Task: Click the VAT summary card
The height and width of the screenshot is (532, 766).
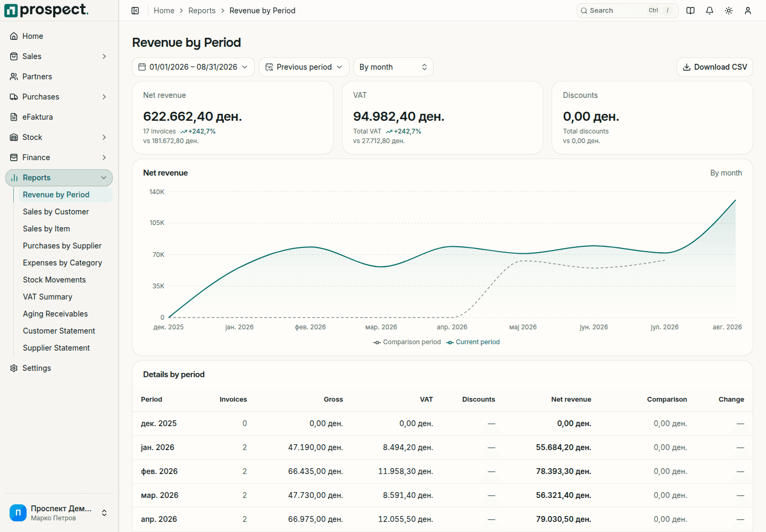Action: 443,118
